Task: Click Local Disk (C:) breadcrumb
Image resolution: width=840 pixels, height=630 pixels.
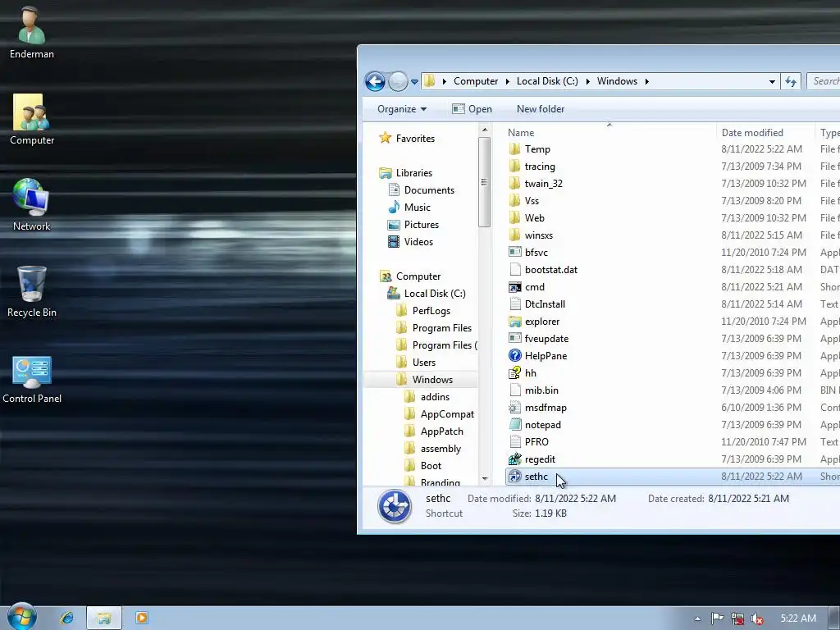Action: coord(547,81)
